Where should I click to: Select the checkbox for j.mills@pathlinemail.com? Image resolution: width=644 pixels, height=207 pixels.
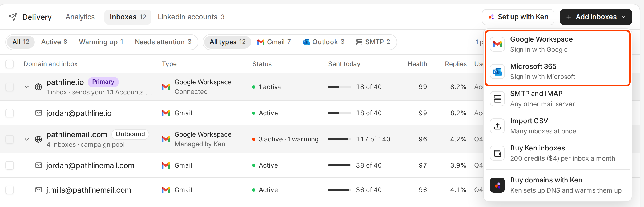point(10,190)
